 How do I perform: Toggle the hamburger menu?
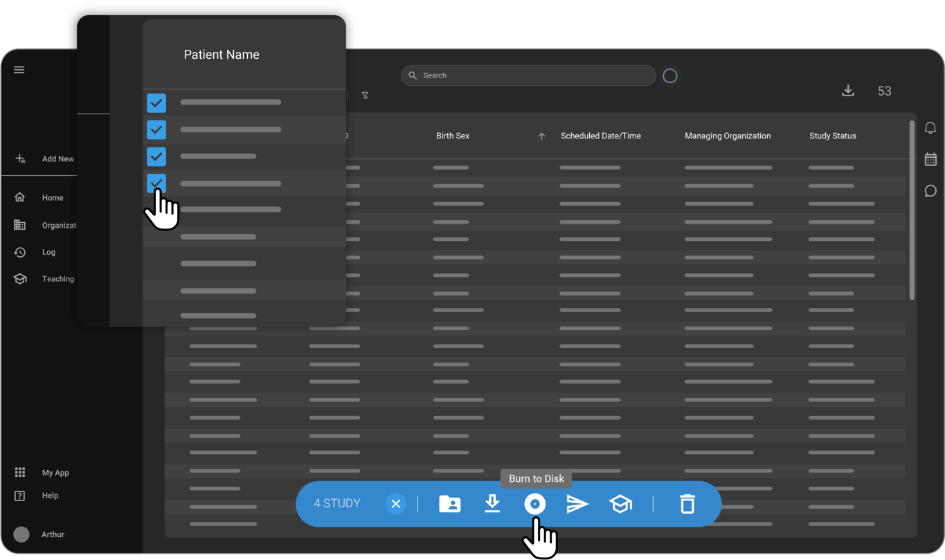(x=19, y=70)
